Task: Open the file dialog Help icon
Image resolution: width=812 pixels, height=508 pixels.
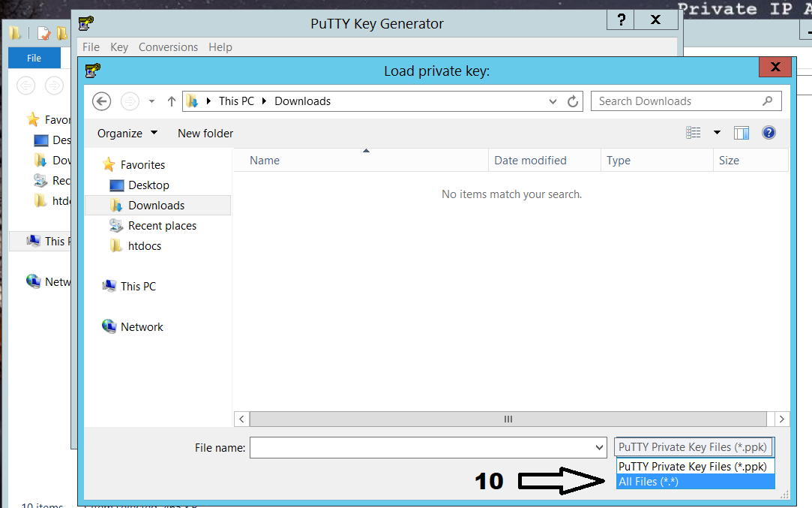Action: [x=769, y=133]
